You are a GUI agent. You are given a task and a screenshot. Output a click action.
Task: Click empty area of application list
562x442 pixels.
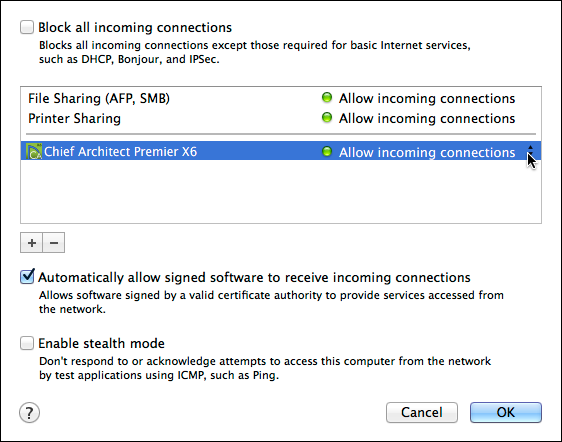point(281,192)
